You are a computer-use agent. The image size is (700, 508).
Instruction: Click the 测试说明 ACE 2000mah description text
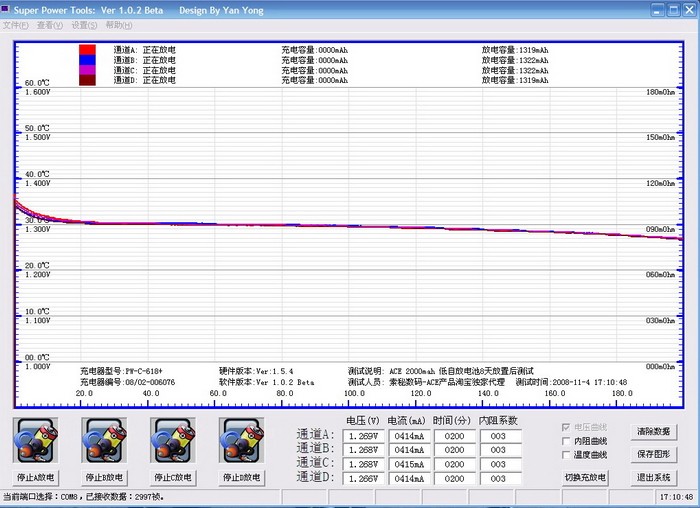coord(441,371)
